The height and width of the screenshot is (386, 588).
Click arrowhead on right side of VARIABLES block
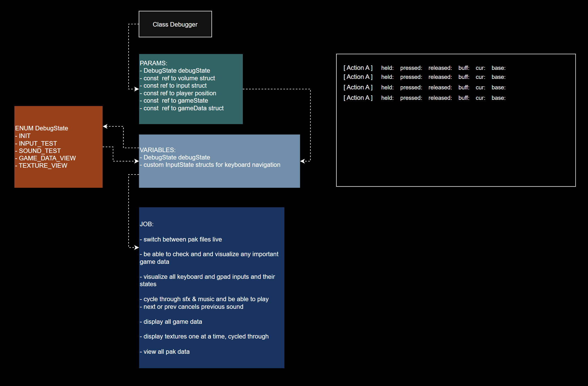pos(303,161)
